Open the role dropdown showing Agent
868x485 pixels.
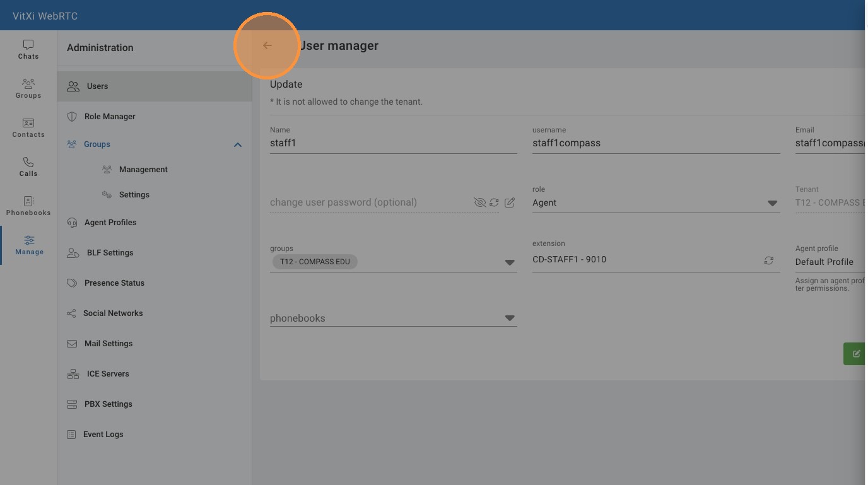coord(772,203)
